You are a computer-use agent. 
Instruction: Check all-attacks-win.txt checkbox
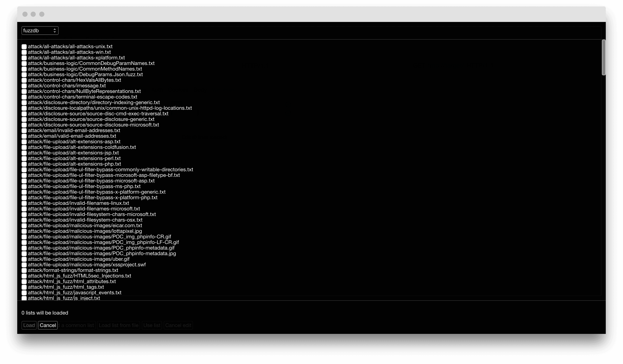point(24,52)
